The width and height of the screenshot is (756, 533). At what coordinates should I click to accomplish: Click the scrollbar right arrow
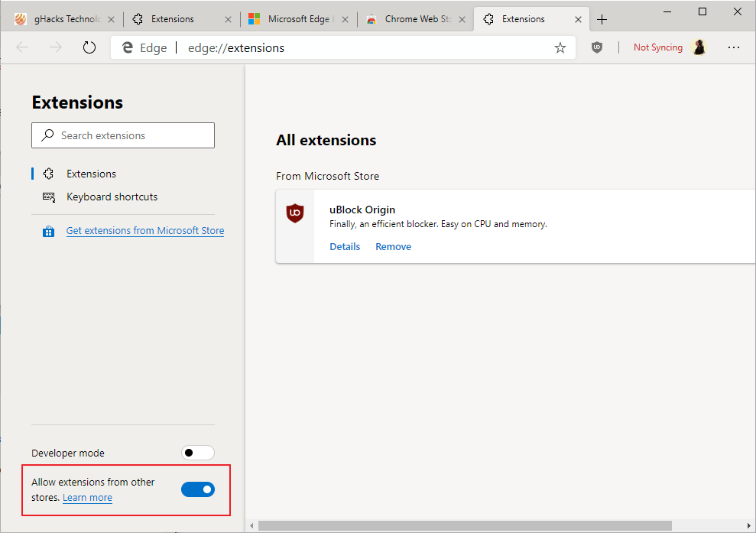click(x=748, y=525)
